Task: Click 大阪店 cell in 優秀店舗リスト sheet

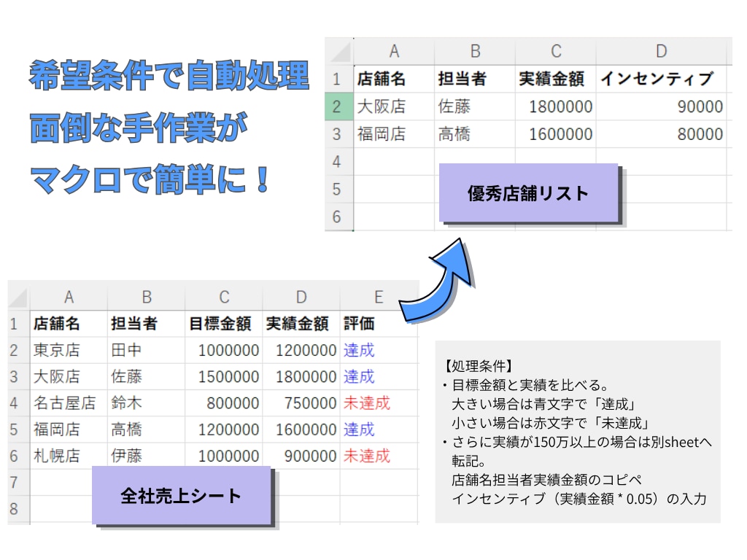Action: click(x=394, y=106)
